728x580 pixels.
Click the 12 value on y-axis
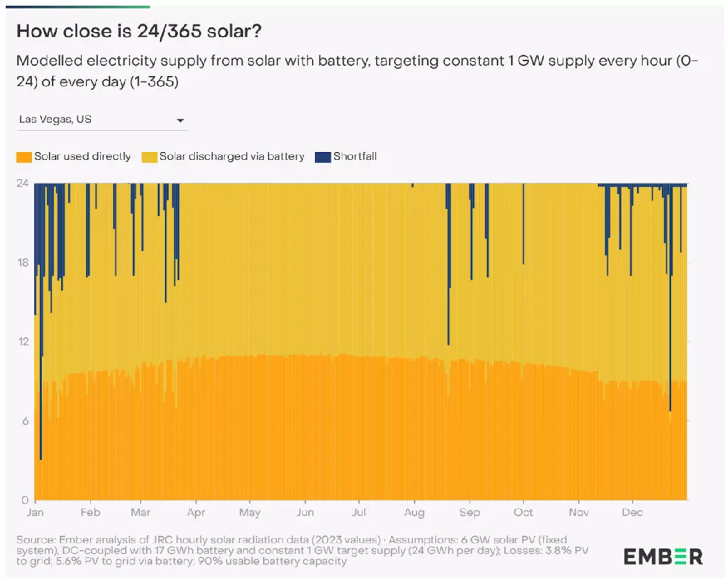(23, 341)
